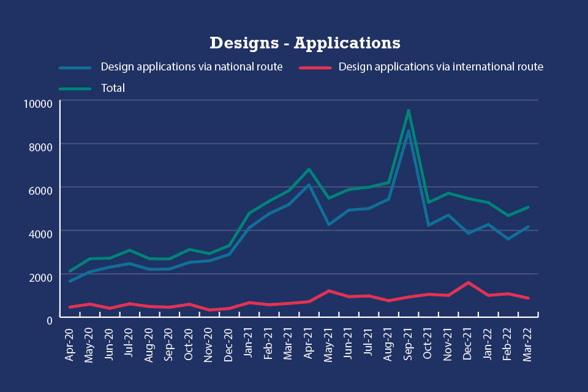Screen dimensions: 588x392
Task: Click the red line bump at May-21
Action: click(x=330, y=290)
